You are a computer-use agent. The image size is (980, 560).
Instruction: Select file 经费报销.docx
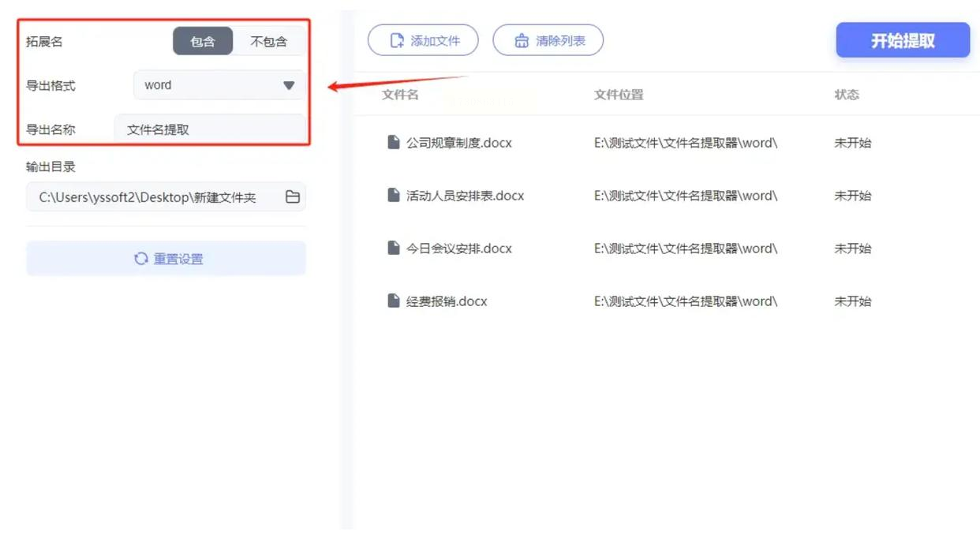click(x=447, y=301)
